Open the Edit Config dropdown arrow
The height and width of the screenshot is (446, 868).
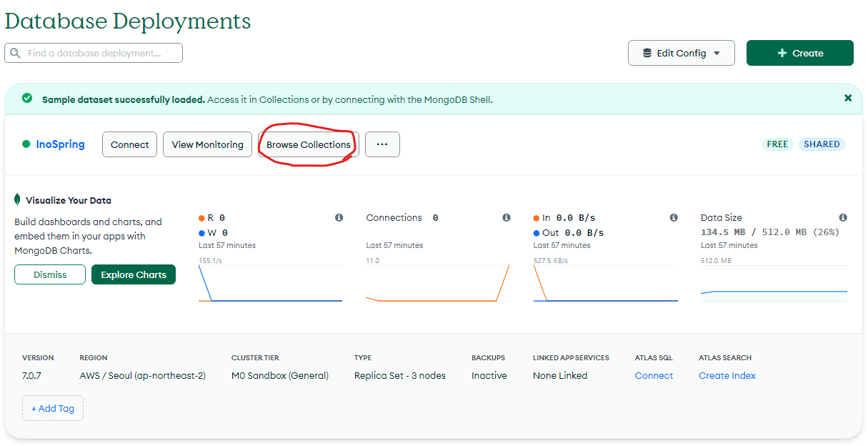click(717, 53)
